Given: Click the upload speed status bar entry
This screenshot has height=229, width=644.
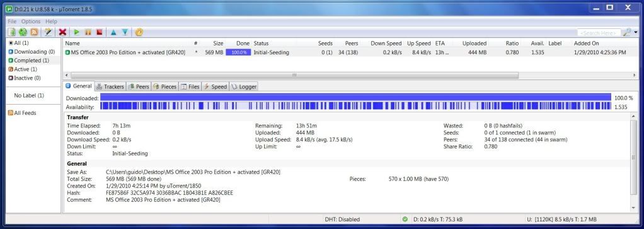Looking at the screenshot, I should coord(561,219).
